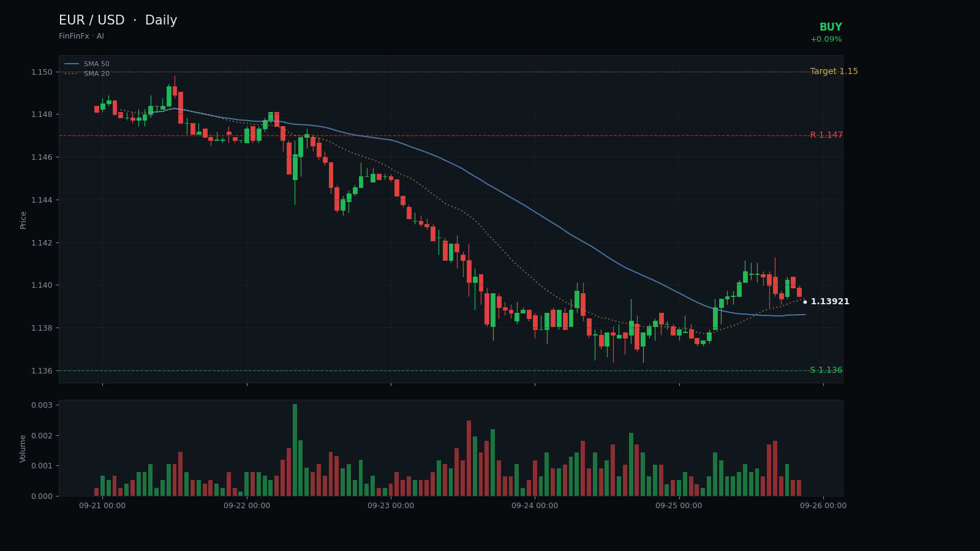This screenshot has width=980, height=551.
Task: Click the 0.001 volume axis tick
Action: click(x=42, y=466)
